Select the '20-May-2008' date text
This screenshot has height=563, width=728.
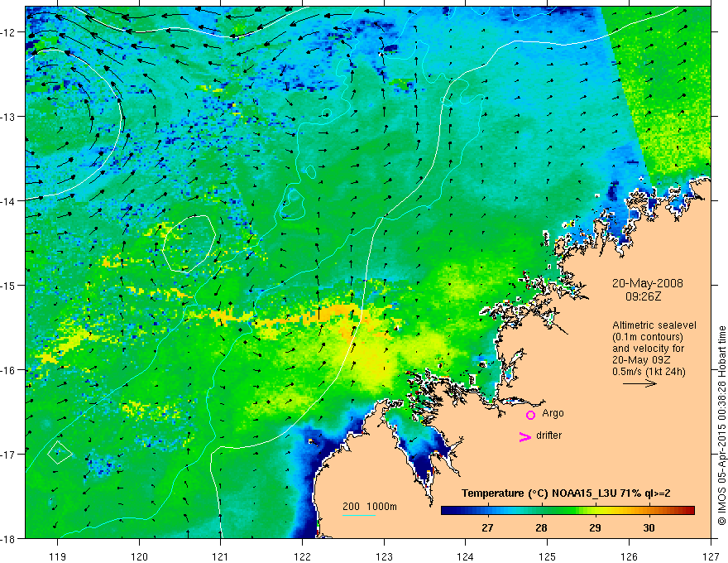coord(647,283)
